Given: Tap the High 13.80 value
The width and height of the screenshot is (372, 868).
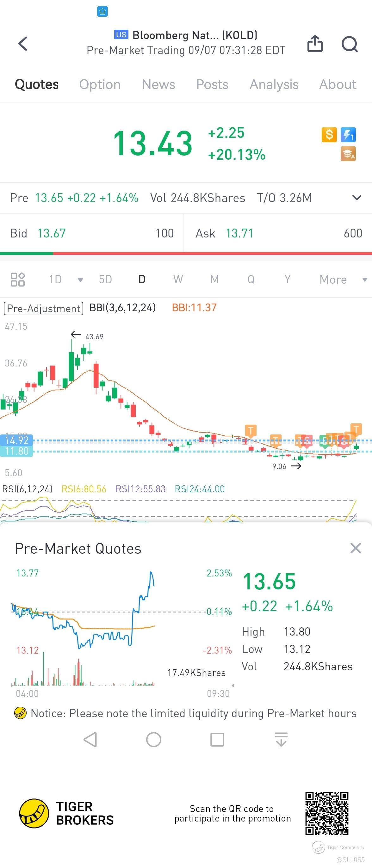Looking at the screenshot, I should [297, 631].
